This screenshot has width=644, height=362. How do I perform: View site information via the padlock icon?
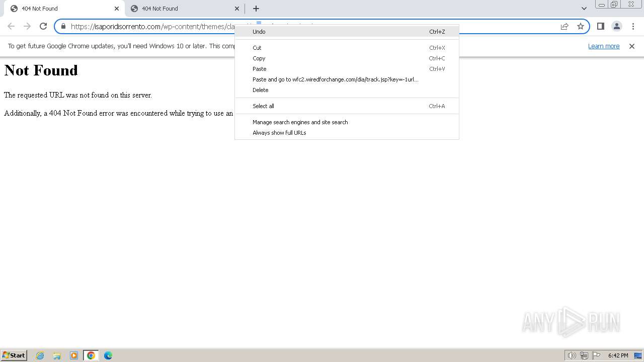click(63, 26)
